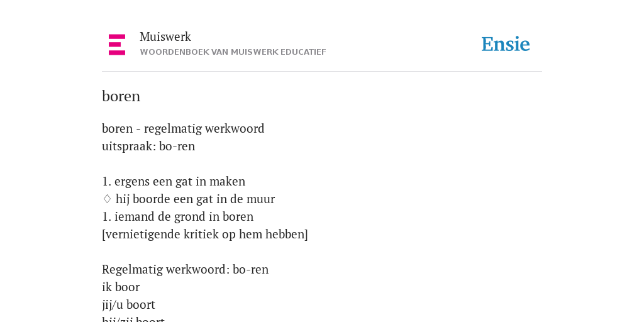Image resolution: width=644 pixels, height=322 pixels.
Task: Click definition '1. ergens een gat in maken'
Action: point(174,182)
